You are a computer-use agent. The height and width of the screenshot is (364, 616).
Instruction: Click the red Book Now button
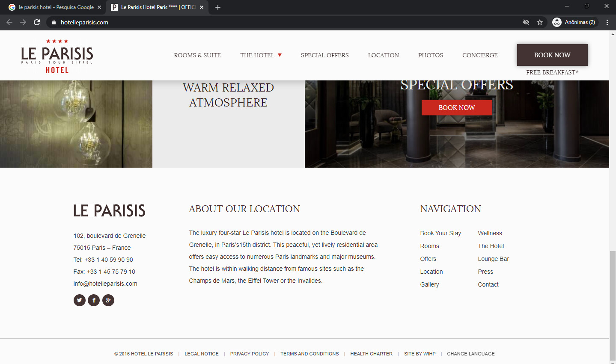(457, 108)
